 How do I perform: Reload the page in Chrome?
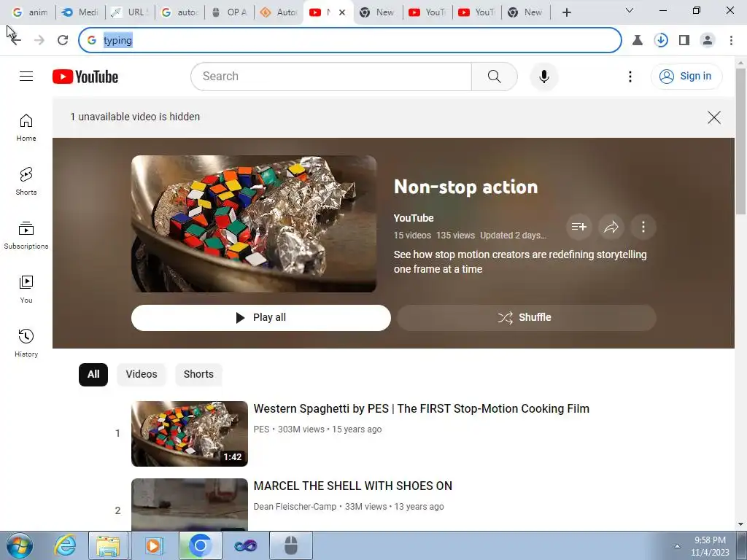pyautogui.click(x=63, y=40)
